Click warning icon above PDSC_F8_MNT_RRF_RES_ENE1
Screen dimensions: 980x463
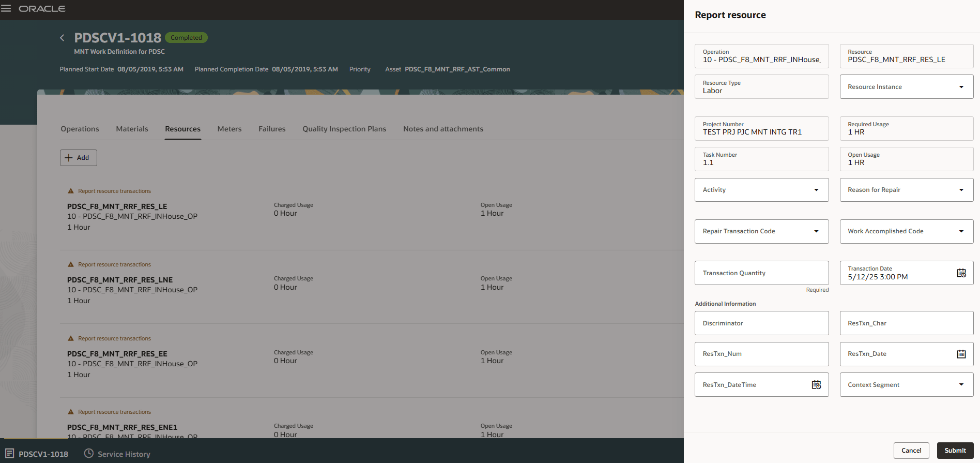[x=71, y=412]
